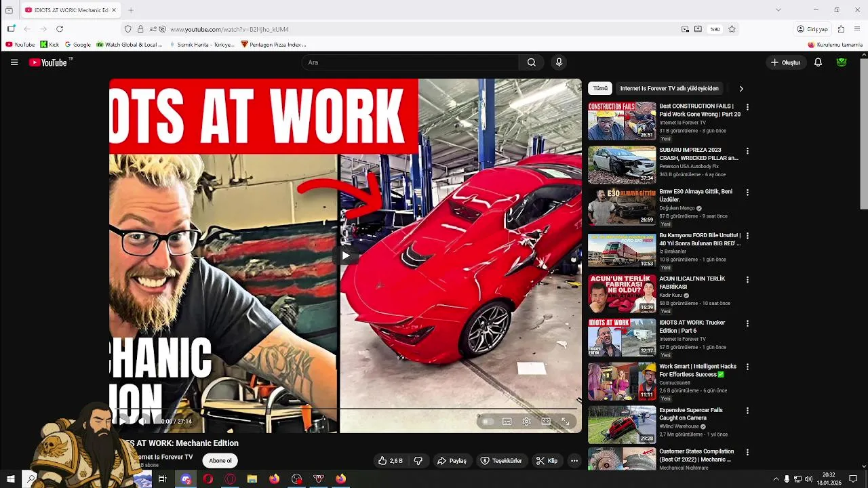868x488 pixels.
Task: Open options for IDIOTS AT WORK Trucker Edition
Action: (747, 323)
